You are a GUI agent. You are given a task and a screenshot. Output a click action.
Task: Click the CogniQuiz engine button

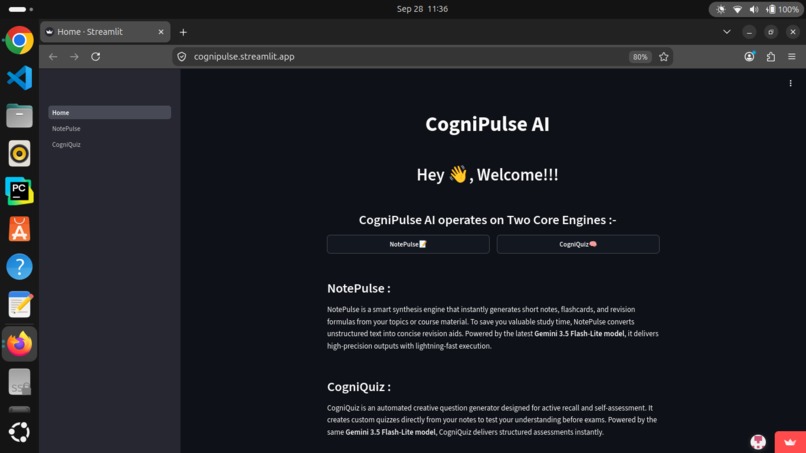tap(578, 244)
